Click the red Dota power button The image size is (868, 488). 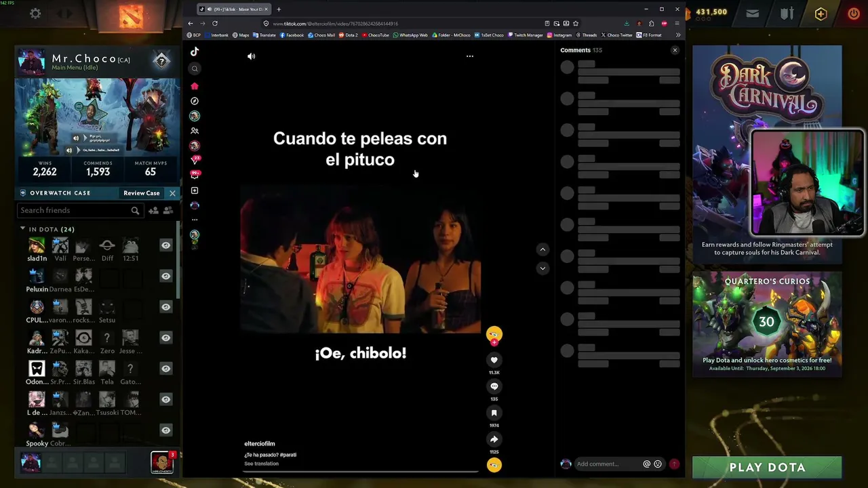pos(854,14)
